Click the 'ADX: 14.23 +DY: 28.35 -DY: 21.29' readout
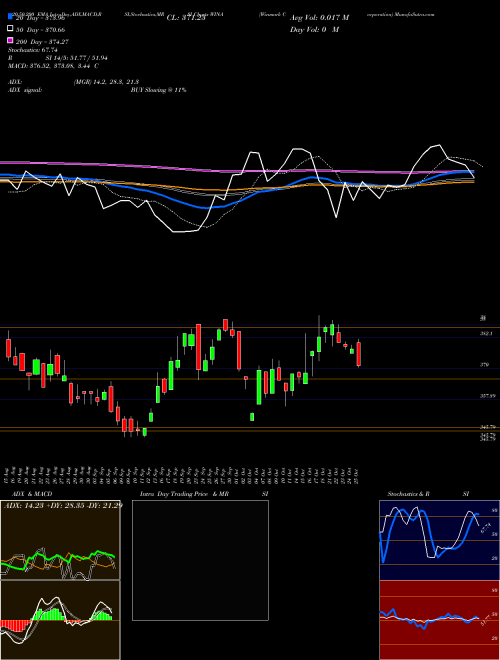The image size is (500, 660). pos(63,505)
